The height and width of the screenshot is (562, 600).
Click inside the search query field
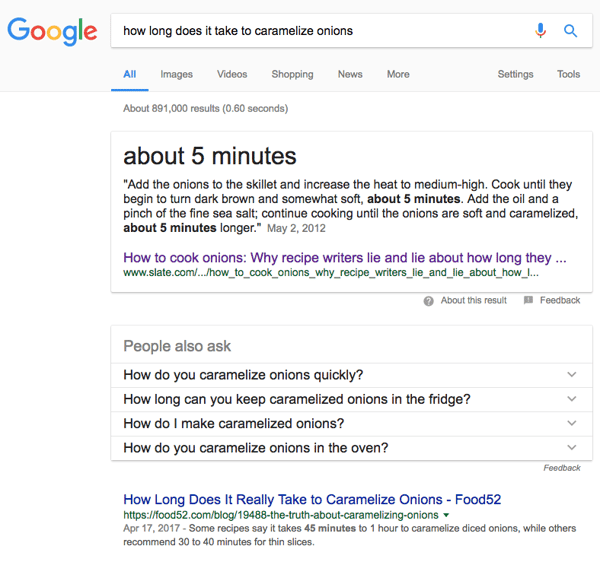click(x=320, y=31)
